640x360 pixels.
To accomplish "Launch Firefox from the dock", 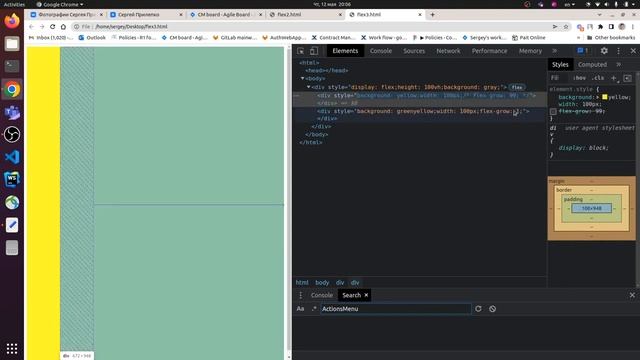I will tap(12, 21).
